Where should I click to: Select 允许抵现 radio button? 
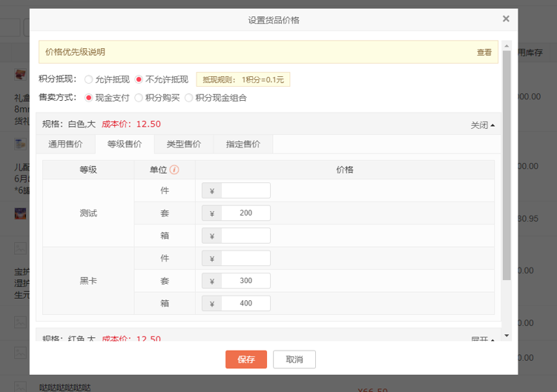tap(89, 79)
